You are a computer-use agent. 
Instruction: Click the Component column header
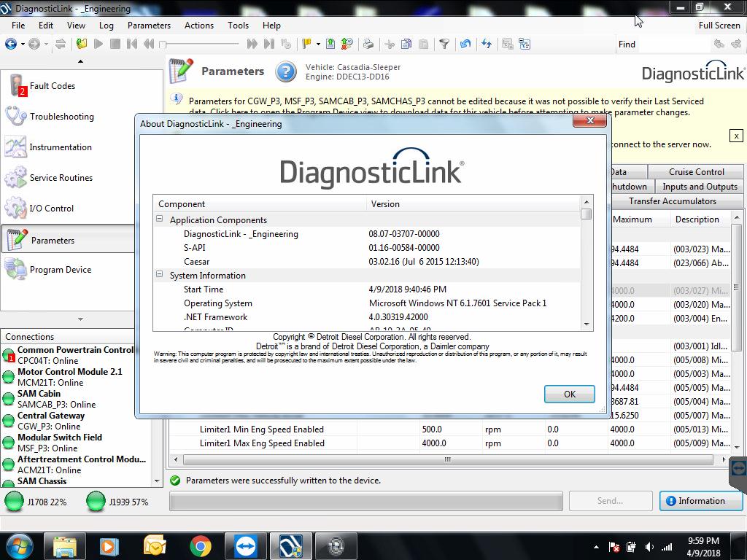pos(260,204)
